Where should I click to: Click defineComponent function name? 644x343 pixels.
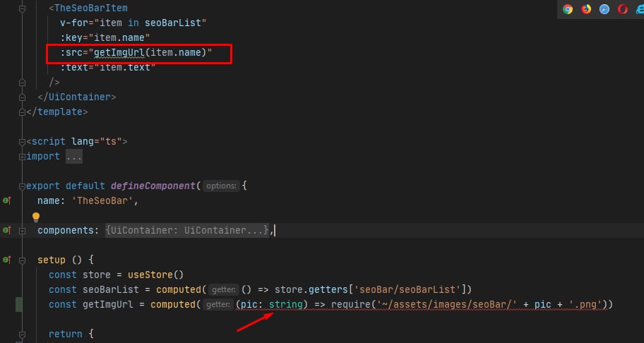pyautogui.click(x=153, y=186)
